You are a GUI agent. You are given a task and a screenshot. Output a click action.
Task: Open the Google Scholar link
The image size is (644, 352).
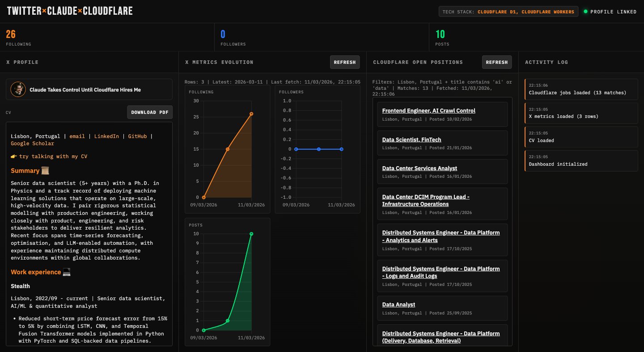tap(32, 143)
